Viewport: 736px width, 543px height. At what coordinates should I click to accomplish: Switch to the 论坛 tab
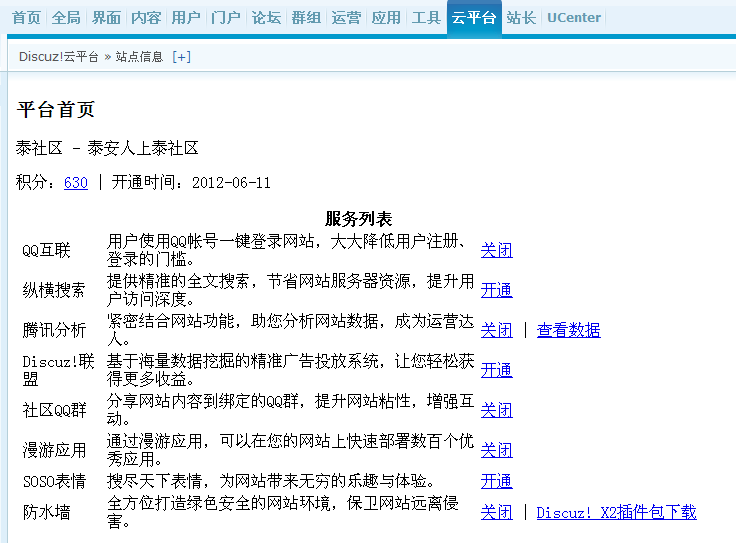pos(266,18)
